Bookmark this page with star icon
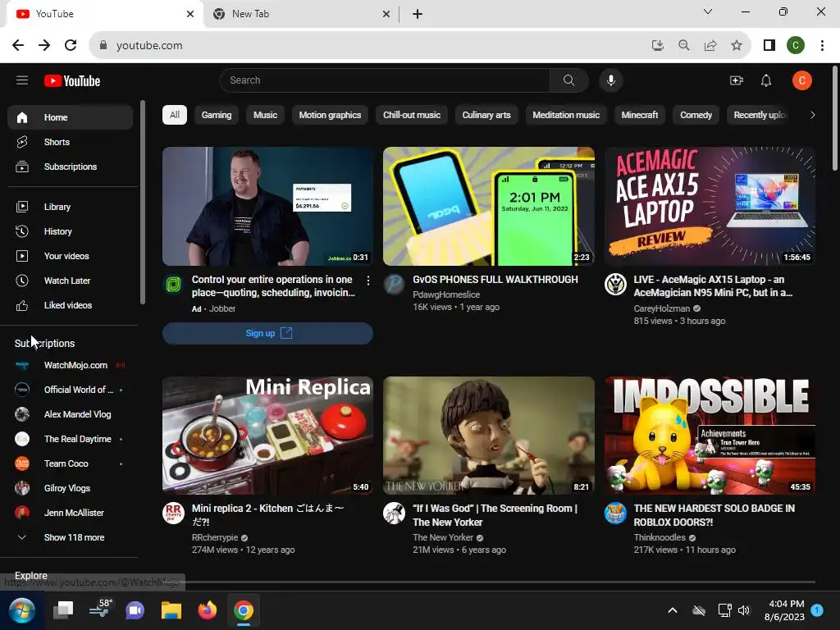 (x=737, y=46)
